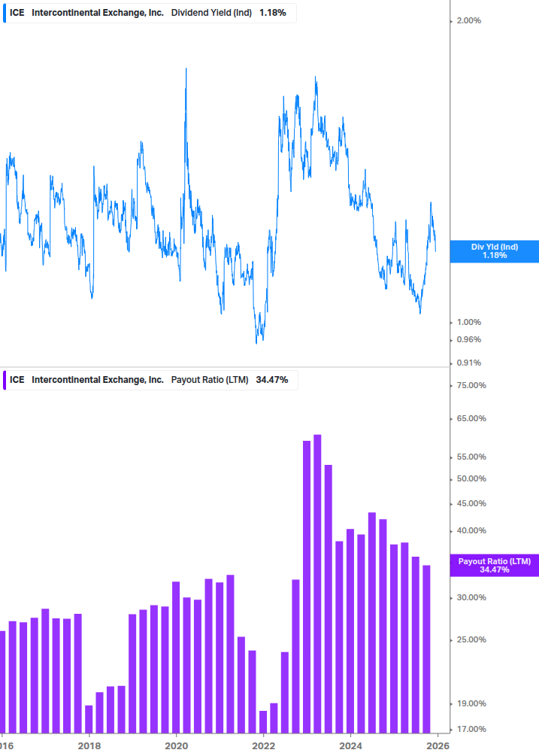539x756 pixels.
Task: Click the 17.00% payout ratio axis label
Action: 471,729
